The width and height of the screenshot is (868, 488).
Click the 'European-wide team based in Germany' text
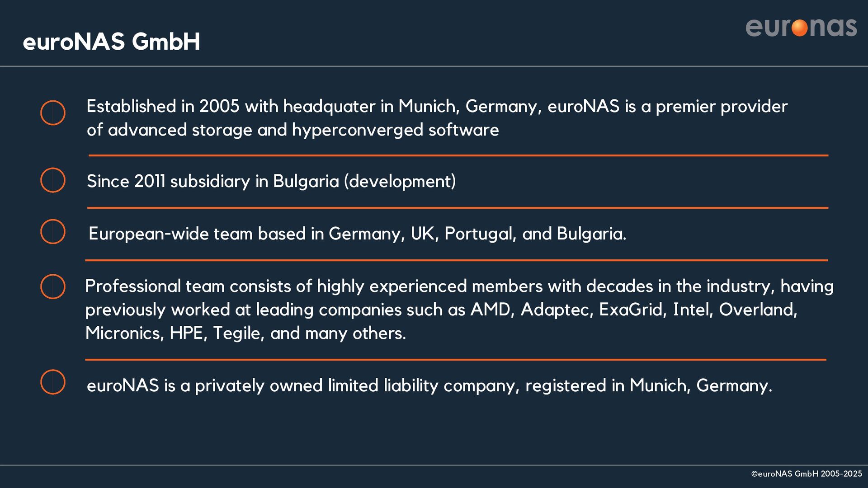(357, 234)
